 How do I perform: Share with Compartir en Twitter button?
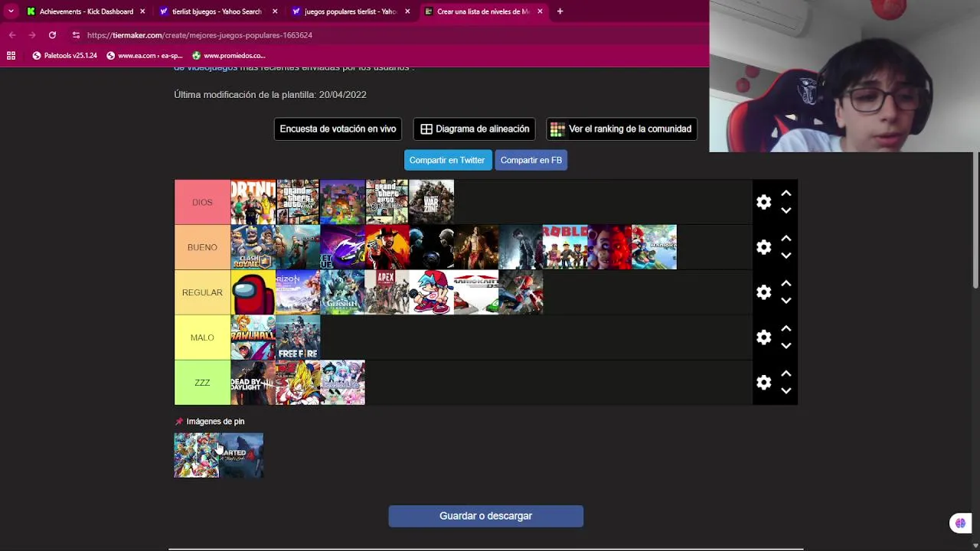pyautogui.click(x=447, y=160)
